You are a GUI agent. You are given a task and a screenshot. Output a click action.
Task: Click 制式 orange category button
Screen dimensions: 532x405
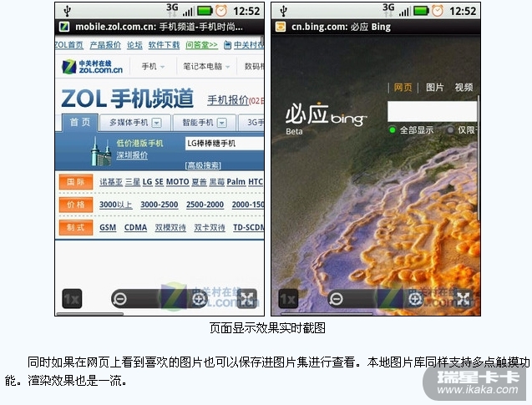point(76,228)
